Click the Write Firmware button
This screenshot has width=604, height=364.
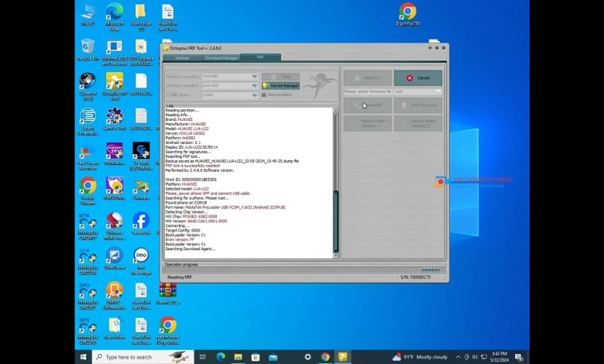pyautogui.click(x=418, y=105)
